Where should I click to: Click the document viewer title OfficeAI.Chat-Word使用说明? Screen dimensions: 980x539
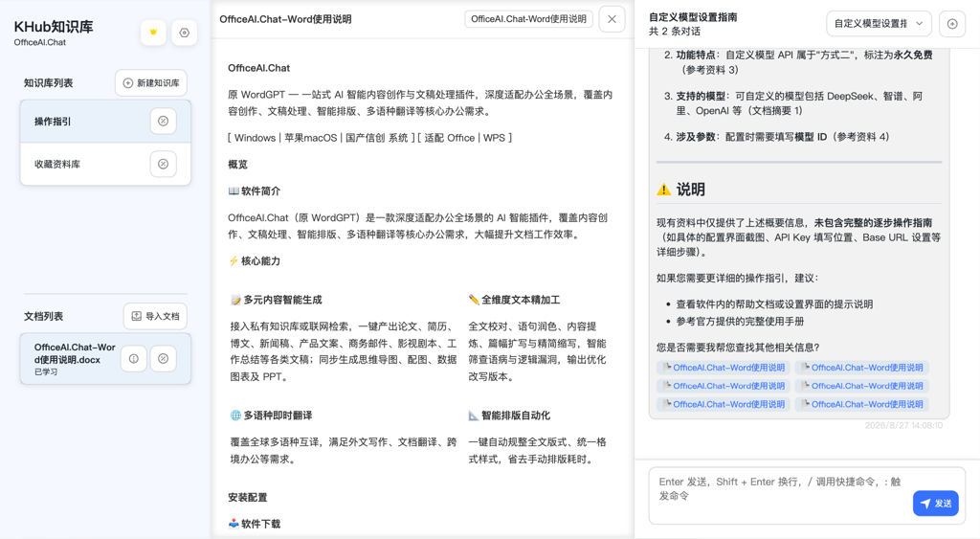click(x=285, y=19)
